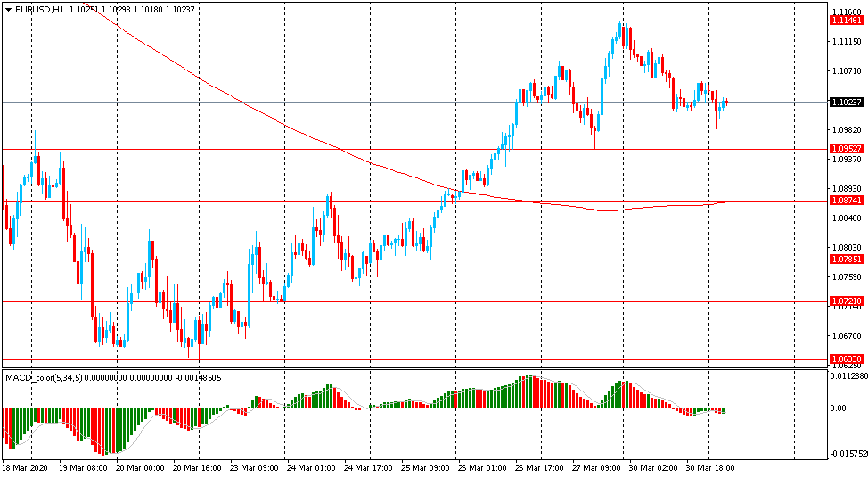Select the 1.07851 red price level label
The width and height of the screenshot is (868, 478).
pos(847,260)
